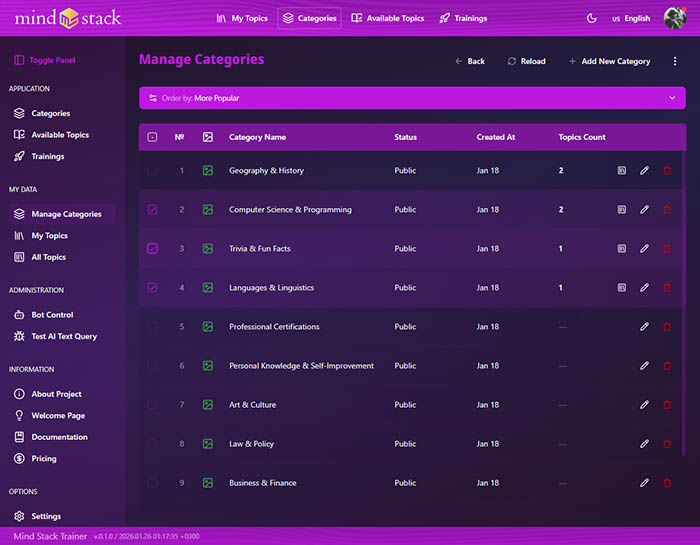
Task: Open the three-dot more options menu
Action: coord(675,61)
